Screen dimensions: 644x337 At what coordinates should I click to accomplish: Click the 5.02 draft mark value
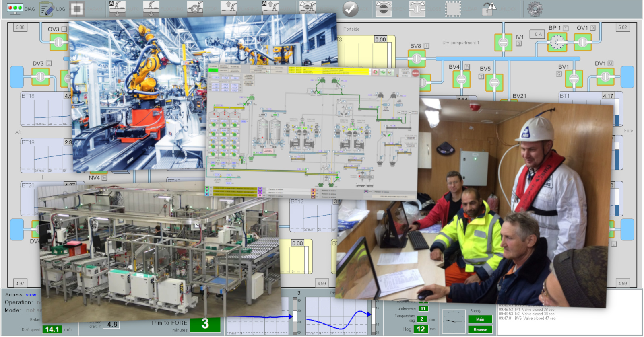coord(622,27)
